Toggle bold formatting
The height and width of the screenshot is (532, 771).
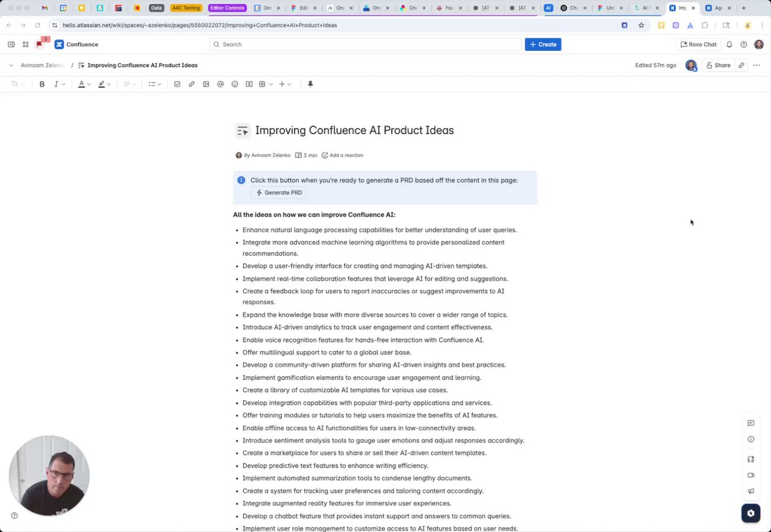(x=42, y=84)
